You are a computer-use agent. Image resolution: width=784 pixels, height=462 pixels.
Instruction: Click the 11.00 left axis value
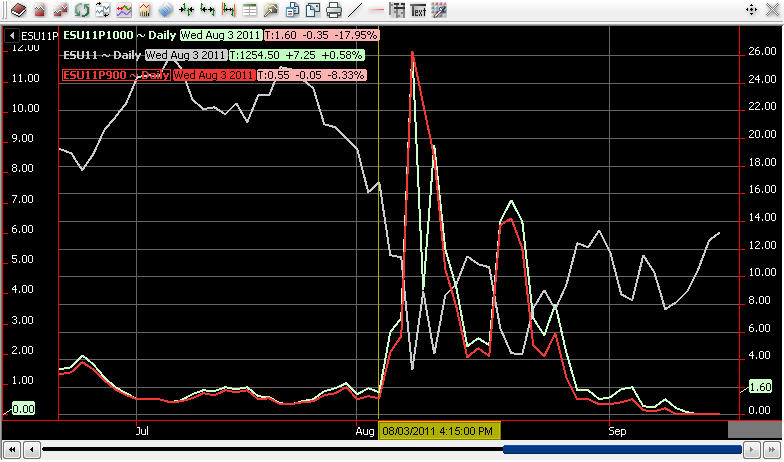coord(26,78)
